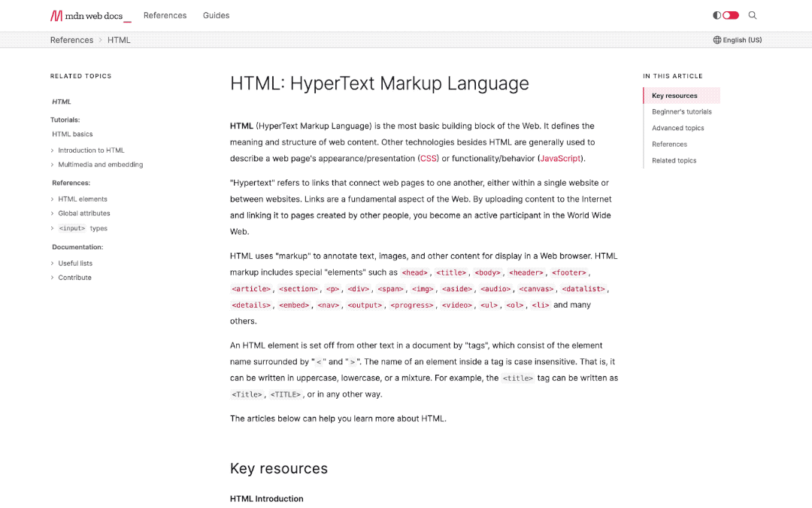Open HTML basics in the sidebar

[x=72, y=135]
